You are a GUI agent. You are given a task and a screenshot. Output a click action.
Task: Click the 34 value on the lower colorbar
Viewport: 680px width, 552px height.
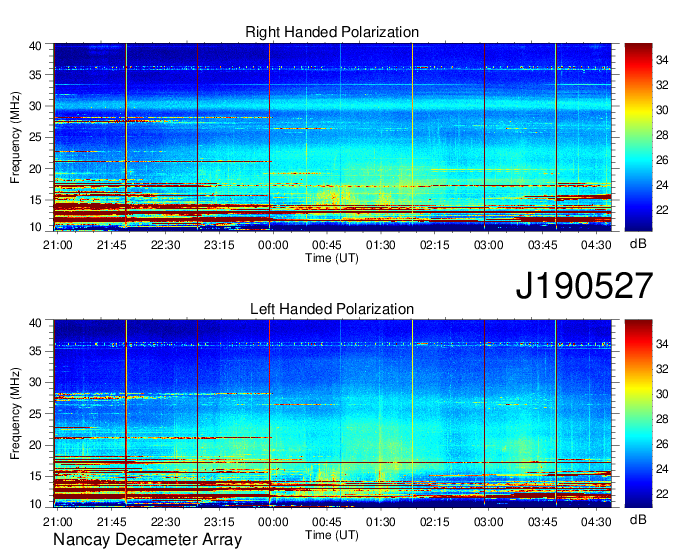point(662,344)
